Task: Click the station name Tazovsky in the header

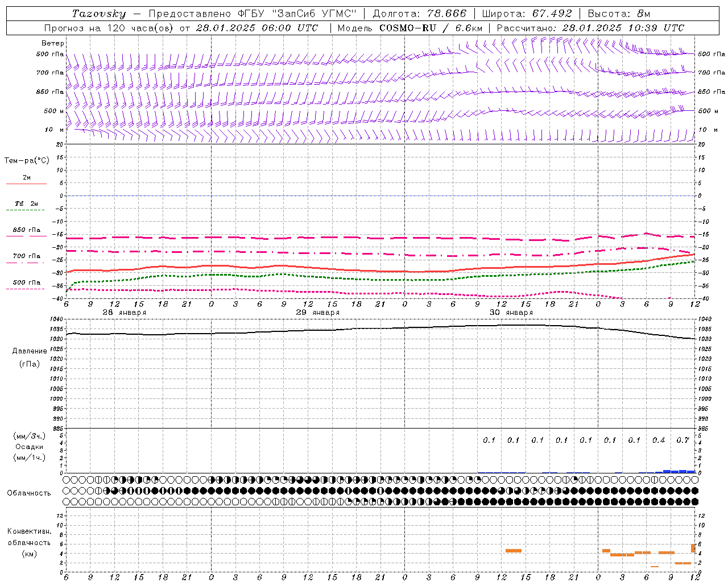Action: pyautogui.click(x=99, y=14)
